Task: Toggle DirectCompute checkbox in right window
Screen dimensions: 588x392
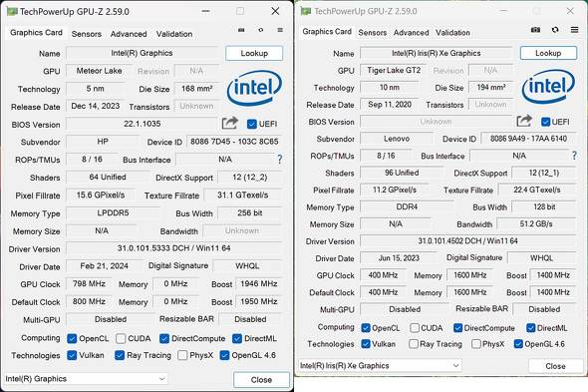Action: 457,328
